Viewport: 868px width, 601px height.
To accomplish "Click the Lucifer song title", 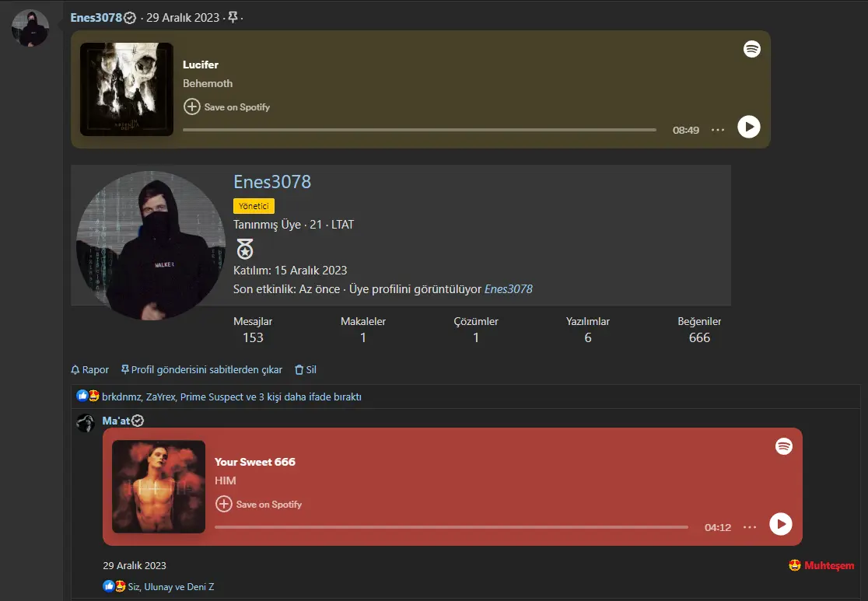I will [x=201, y=65].
